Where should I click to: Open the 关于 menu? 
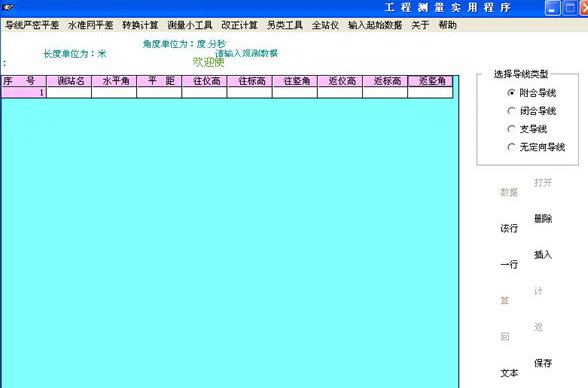coord(420,25)
